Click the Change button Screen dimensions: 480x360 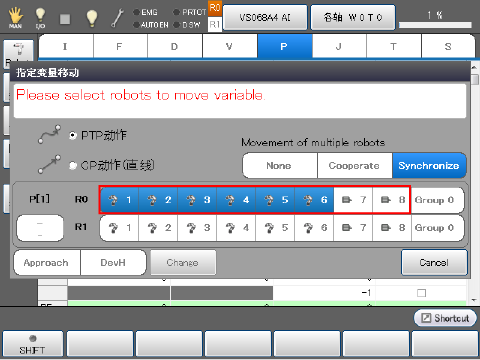[x=183, y=263]
